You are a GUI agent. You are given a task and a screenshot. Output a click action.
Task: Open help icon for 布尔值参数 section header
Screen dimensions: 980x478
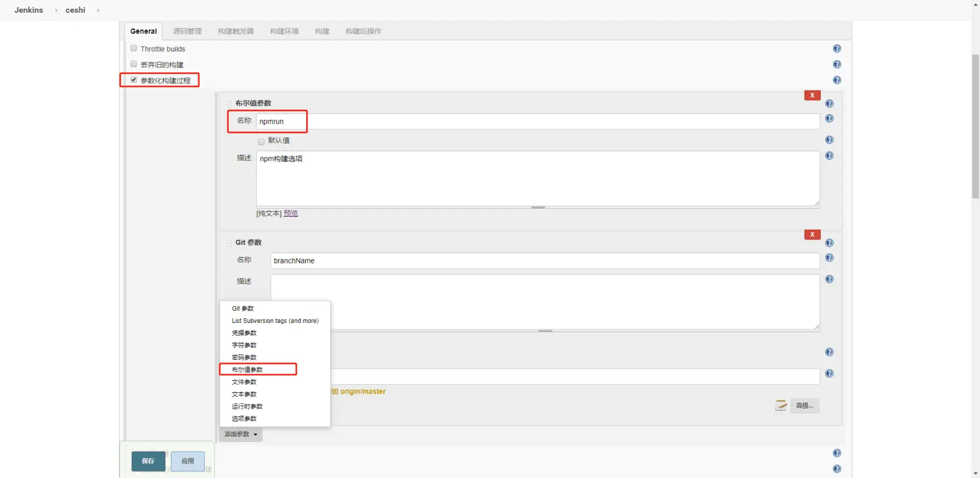click(x=829, y=104)
